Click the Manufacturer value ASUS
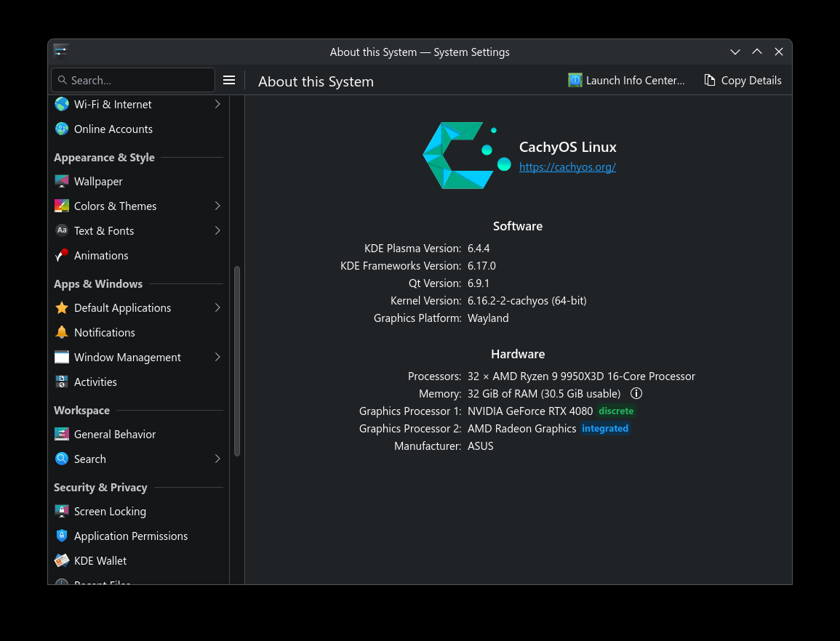Screen dimensions: 840x641 click(481, 446)
